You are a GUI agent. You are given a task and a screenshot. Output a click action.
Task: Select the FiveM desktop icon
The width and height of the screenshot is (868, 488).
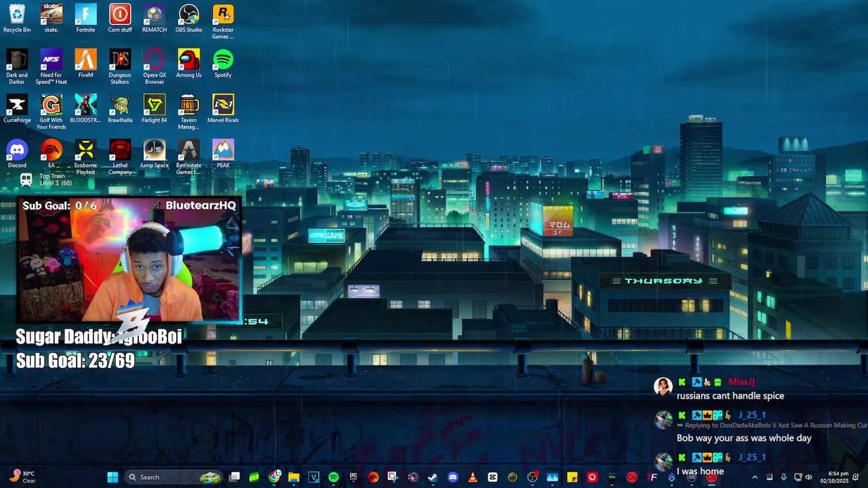click(x=85, y=63)
